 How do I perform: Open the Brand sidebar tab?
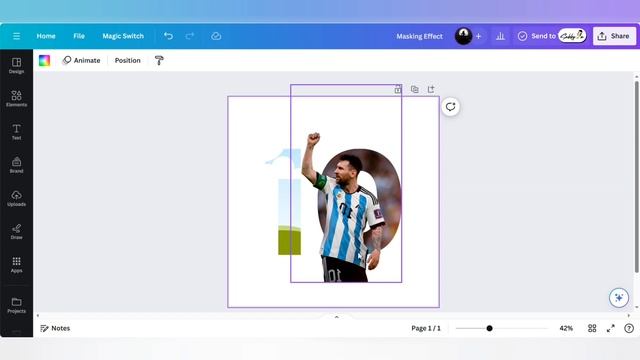[x=16, y=165]
